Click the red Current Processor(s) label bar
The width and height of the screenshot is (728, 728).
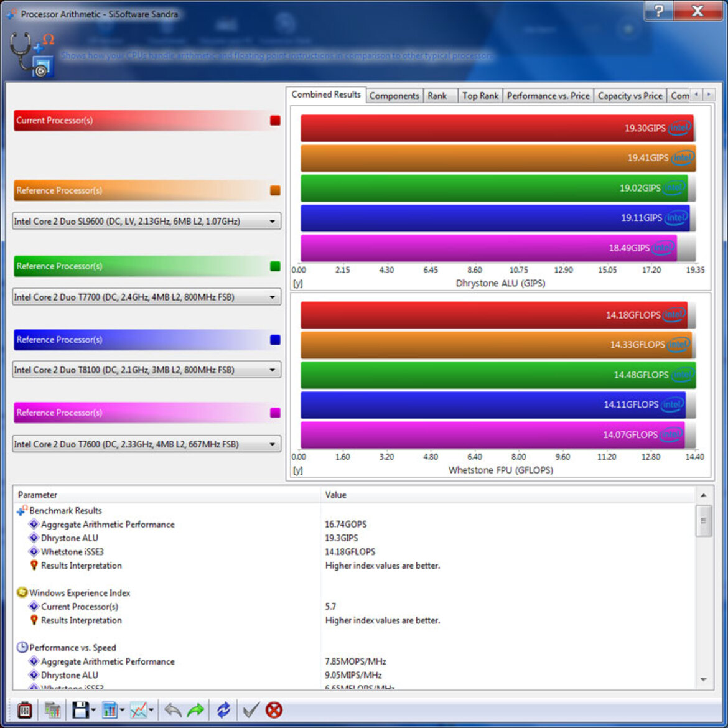point(147,121)
